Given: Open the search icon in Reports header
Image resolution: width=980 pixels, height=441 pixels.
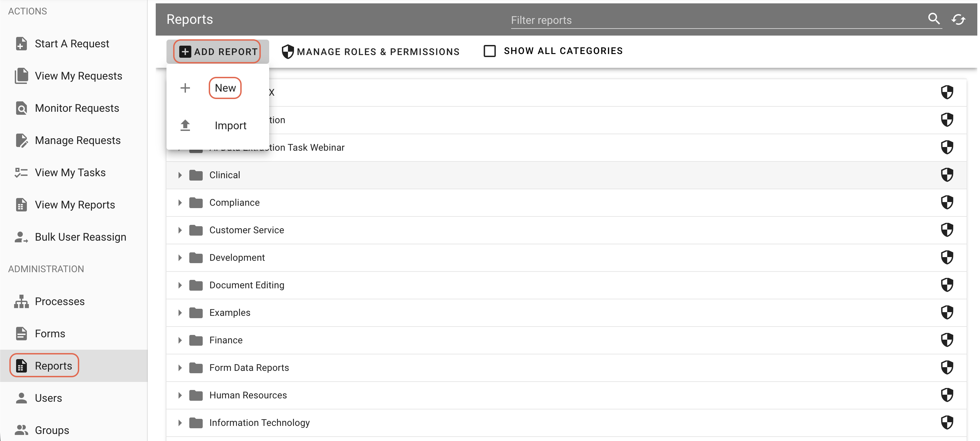Looking at the screenshot, I should (934, 19).
